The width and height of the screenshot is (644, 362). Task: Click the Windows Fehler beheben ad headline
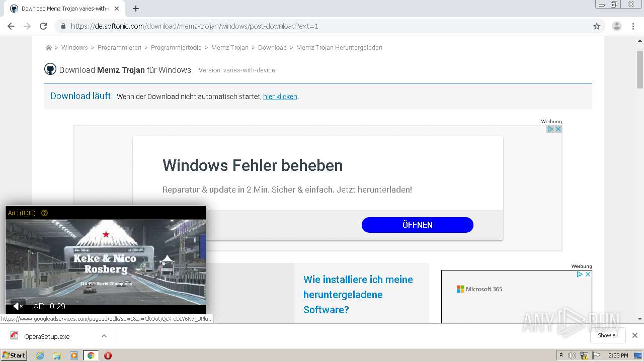click(253, 165)
